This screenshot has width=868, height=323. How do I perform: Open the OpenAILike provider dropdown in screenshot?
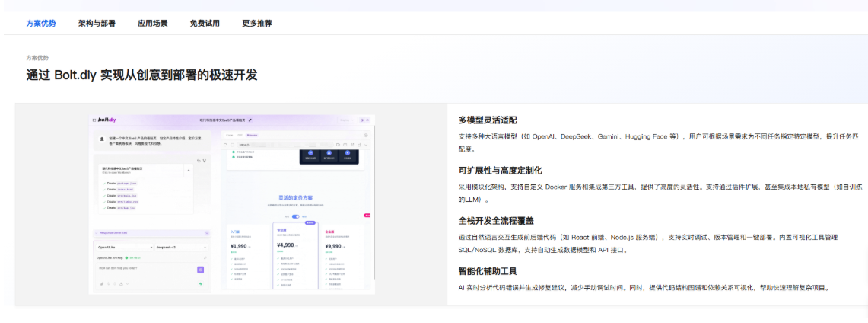(125, 247)
